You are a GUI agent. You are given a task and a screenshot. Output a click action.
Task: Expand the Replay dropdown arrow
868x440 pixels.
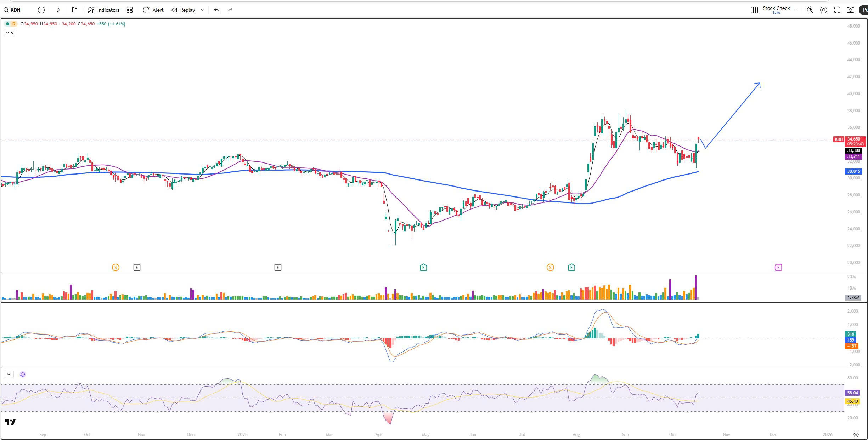[x=203, y=10]
